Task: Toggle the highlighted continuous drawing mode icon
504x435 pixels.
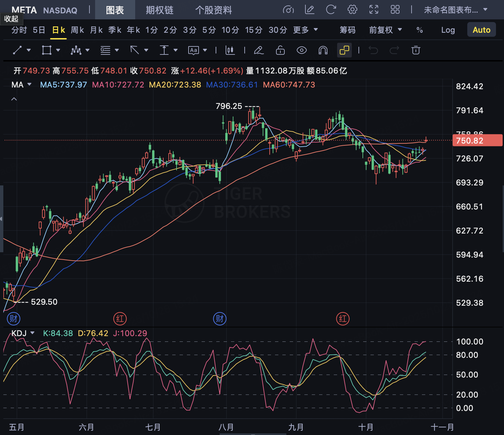Action: [x=344, y=50]
